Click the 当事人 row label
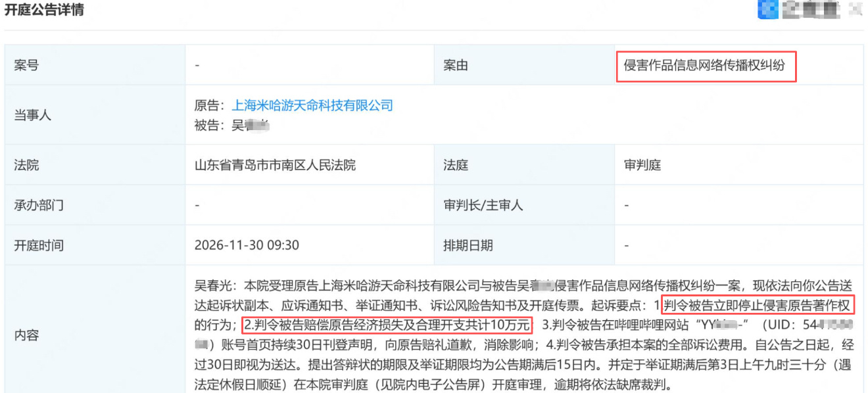The height and width of the screenshot is (393, 868). tap(95, 115)
